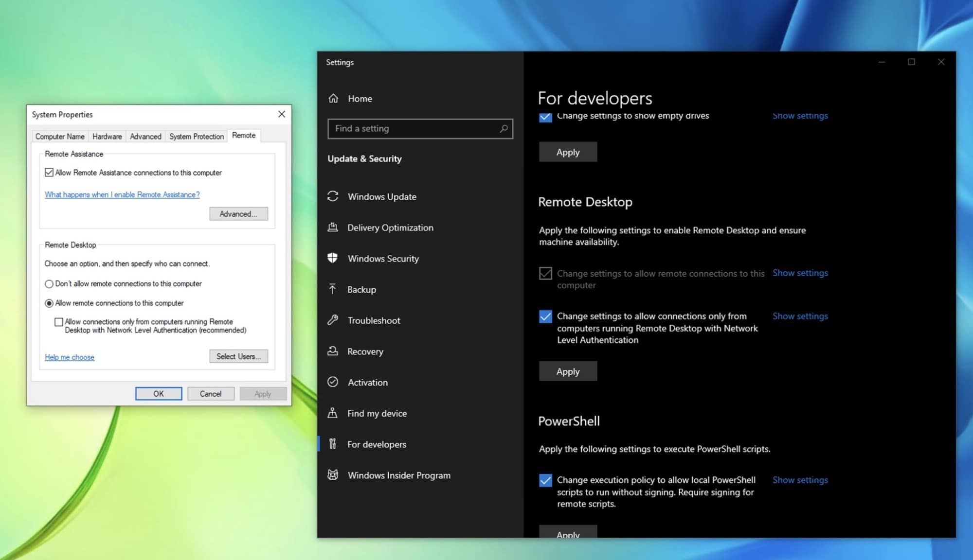Select the Remote tab
Image resolution: width=973 pixels, height=560 pixels.
pos(244,136)
